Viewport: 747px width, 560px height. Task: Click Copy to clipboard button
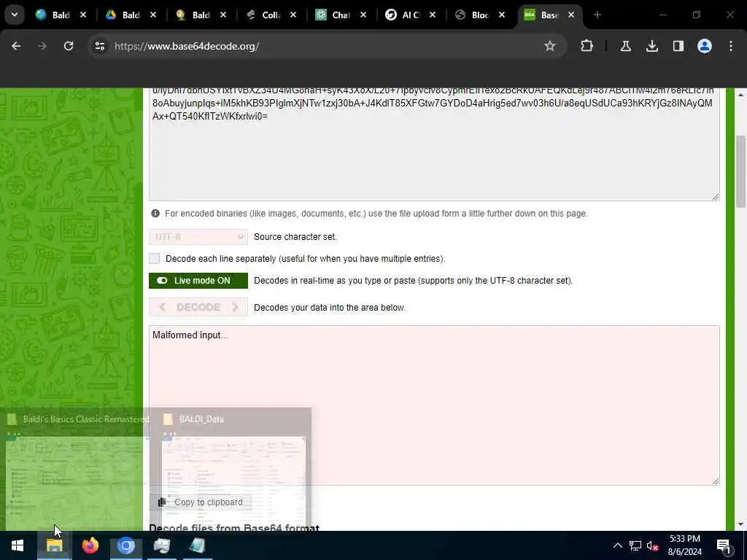[x=201, y=502]
